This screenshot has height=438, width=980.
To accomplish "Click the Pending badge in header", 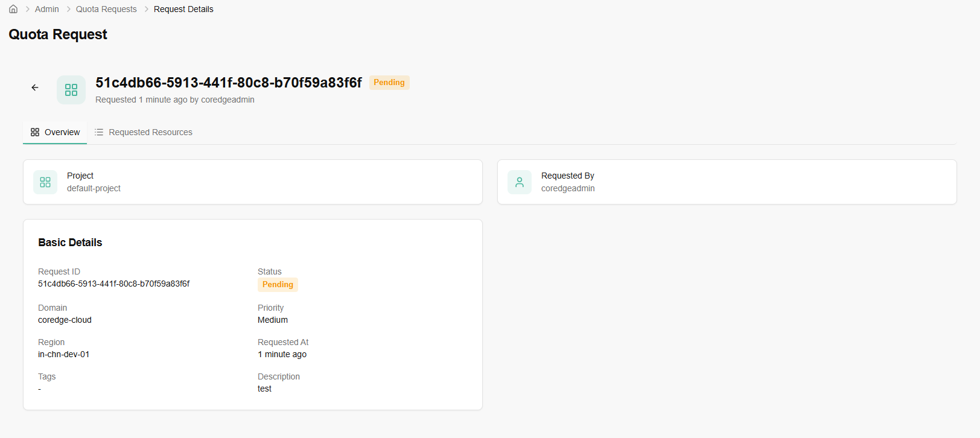I will click(x=389, y=83).
